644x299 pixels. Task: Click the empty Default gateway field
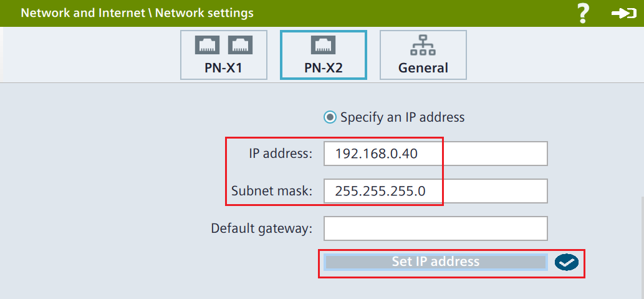(435, 228)
